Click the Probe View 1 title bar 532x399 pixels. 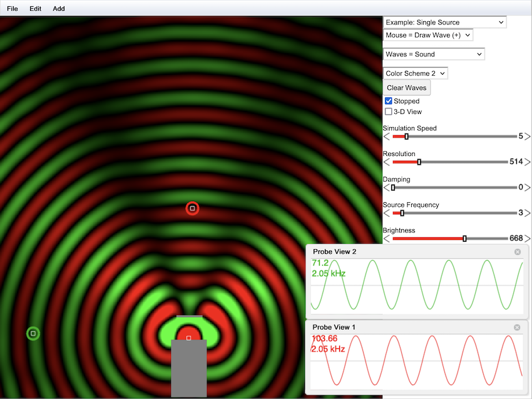(x=417, y=327)
